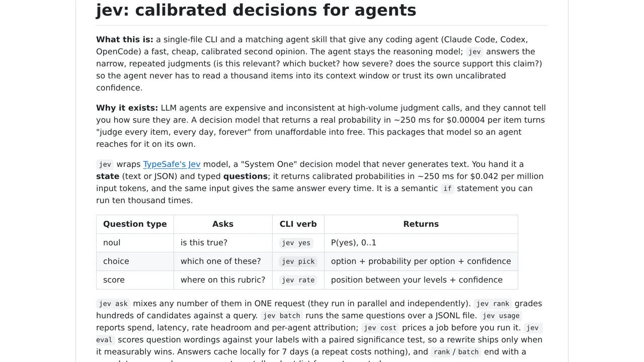This screenshot has width=644, height=362.
Task: Click the "jev usage" inline code
Action: click(x=501, y=316)
